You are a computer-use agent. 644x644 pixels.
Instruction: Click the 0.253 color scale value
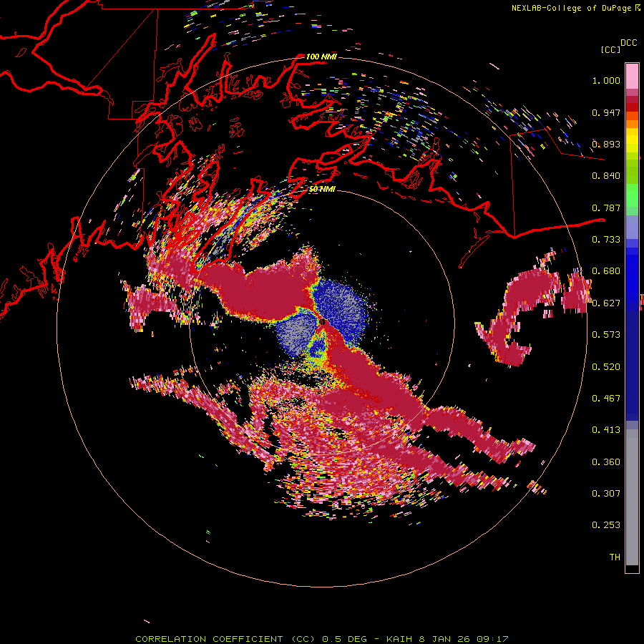606,525
